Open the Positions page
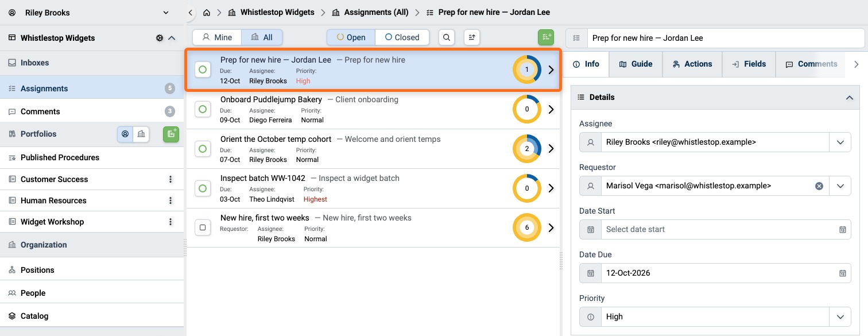868x336 pixels. [92, 270]
